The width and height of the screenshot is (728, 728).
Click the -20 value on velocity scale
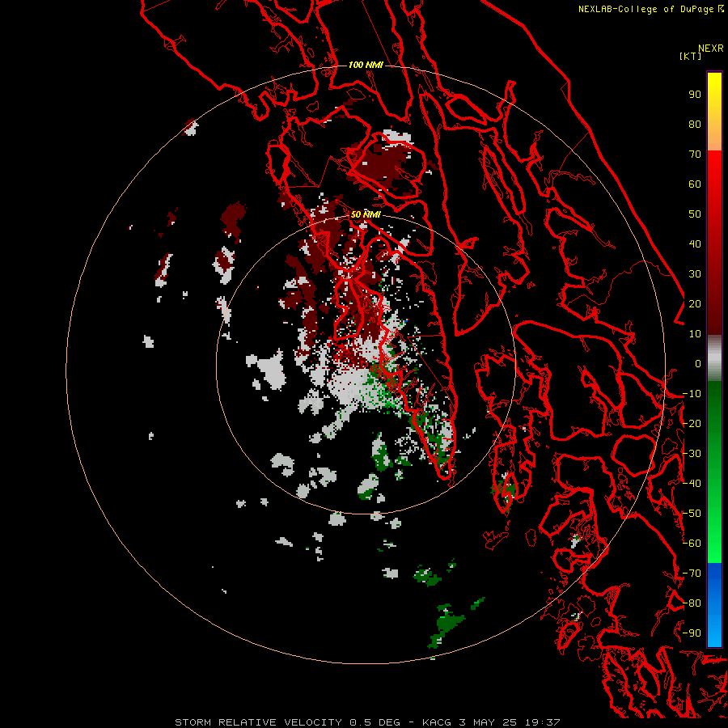[692, 423]
